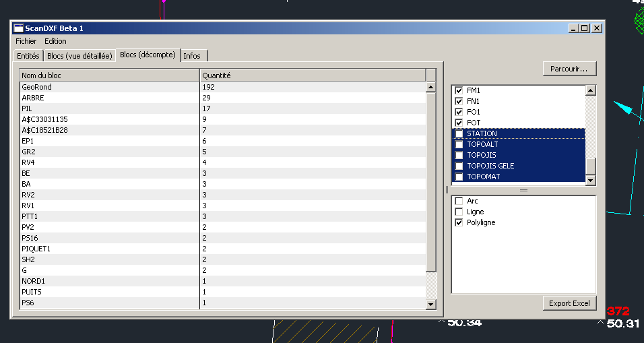Close the ScanDXF Beta 1 window
The width and height of the screenshot is (644, 343).
coord(597,28)
